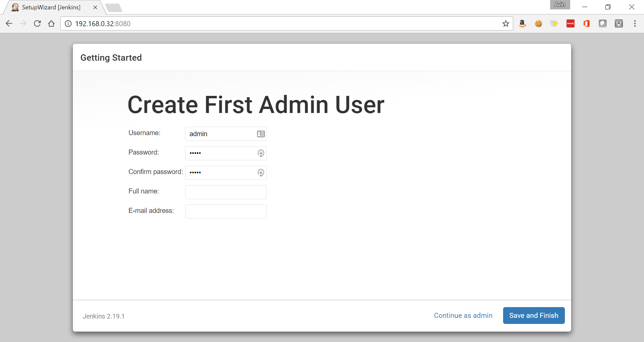Click the Getting Started header text
The height and width of the screenshot is (342, 644).
point(111,58)
